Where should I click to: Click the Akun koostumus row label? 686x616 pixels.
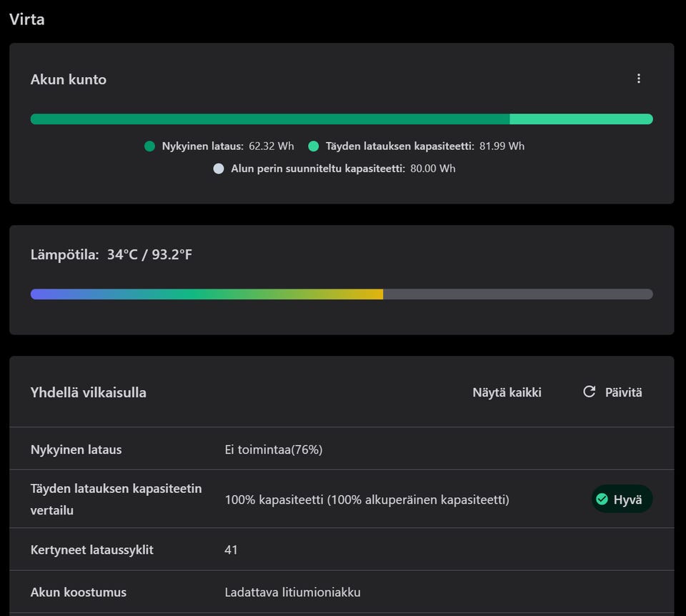pyautogui.click(x=78, y=592)
